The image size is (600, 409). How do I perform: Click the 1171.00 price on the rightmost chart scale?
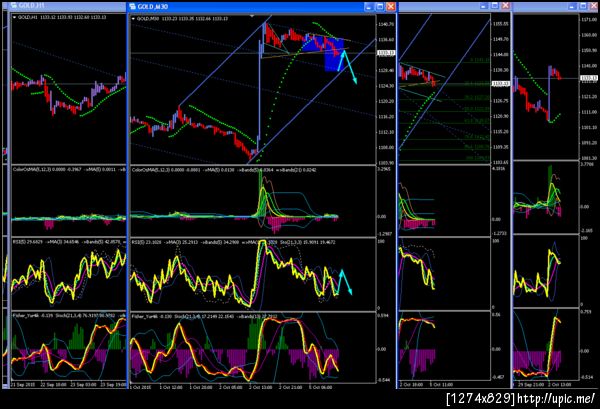pos(589,19)
